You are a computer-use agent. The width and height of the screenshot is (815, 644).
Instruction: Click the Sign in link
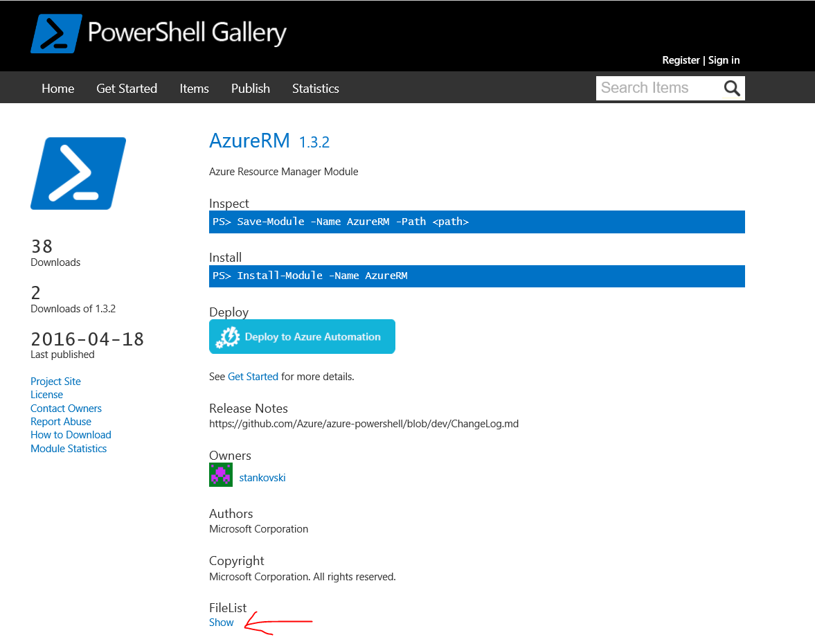pyautogui.click(x=724, y=60)
